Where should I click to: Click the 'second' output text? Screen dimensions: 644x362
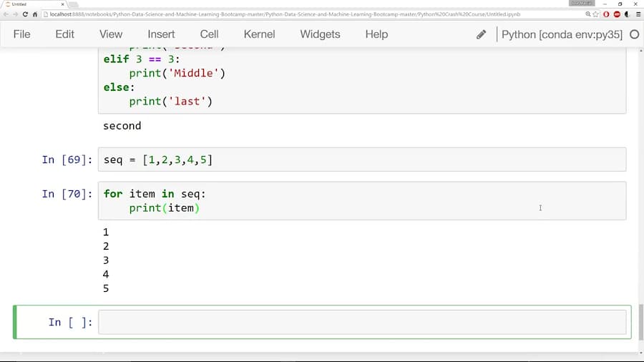[122, 126]
